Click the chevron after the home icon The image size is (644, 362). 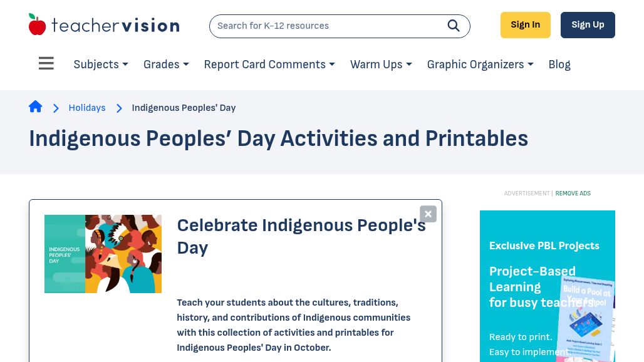[x=56, y=108]
